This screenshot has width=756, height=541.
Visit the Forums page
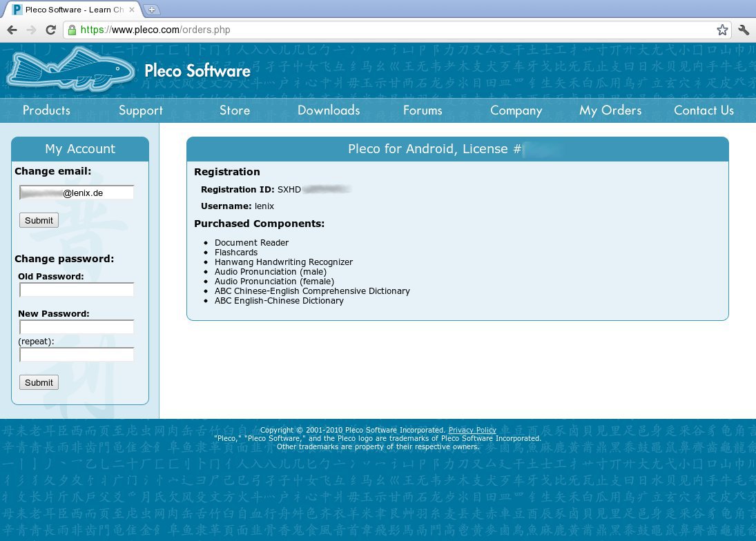(x=423, y=110)
